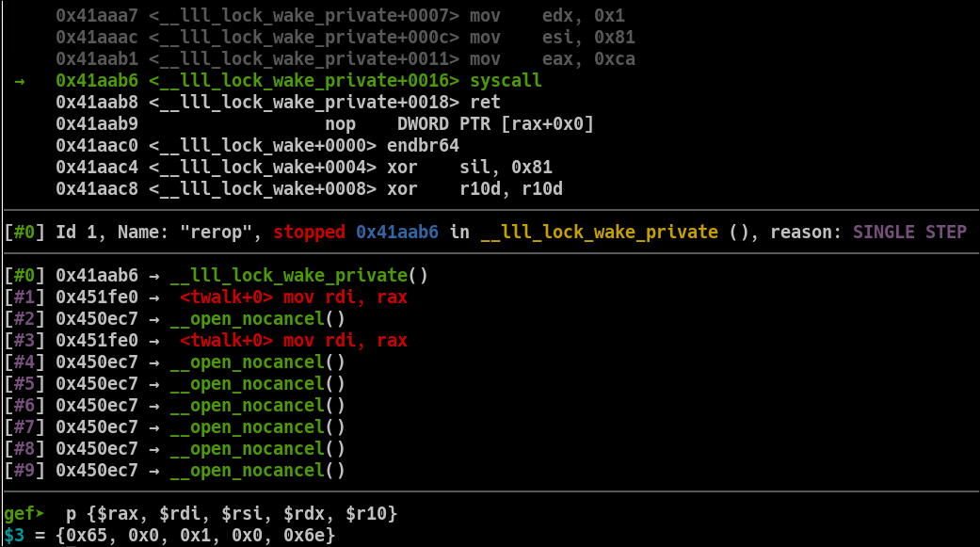
Task: Select the endbr64 instruction
Action: point(423,146)
